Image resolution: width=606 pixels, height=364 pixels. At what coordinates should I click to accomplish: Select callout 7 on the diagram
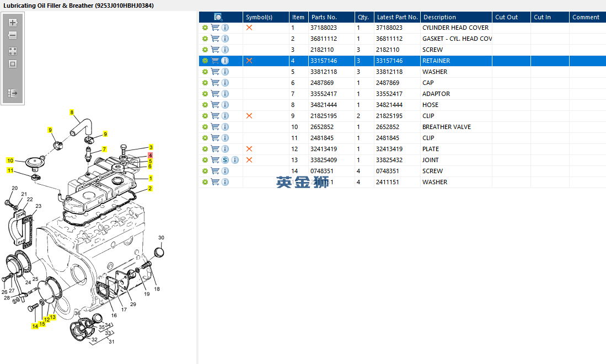[104, 149]
